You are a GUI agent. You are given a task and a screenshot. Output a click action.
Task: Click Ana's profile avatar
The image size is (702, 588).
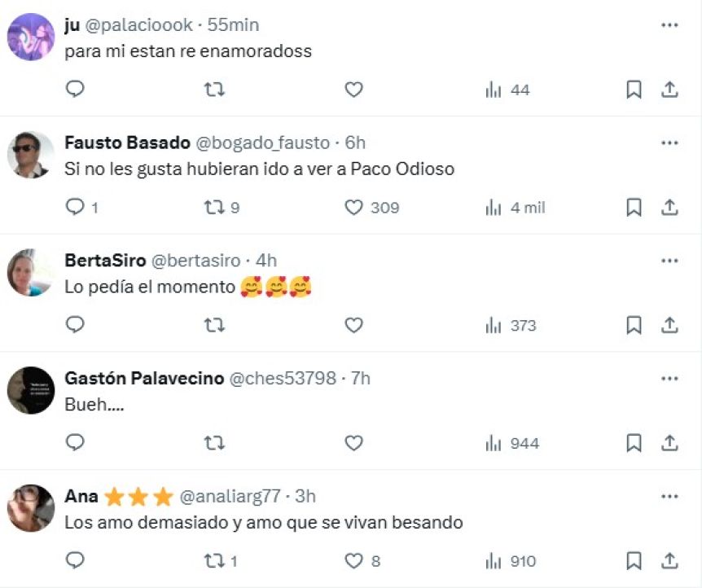click(x=31, y=507)
